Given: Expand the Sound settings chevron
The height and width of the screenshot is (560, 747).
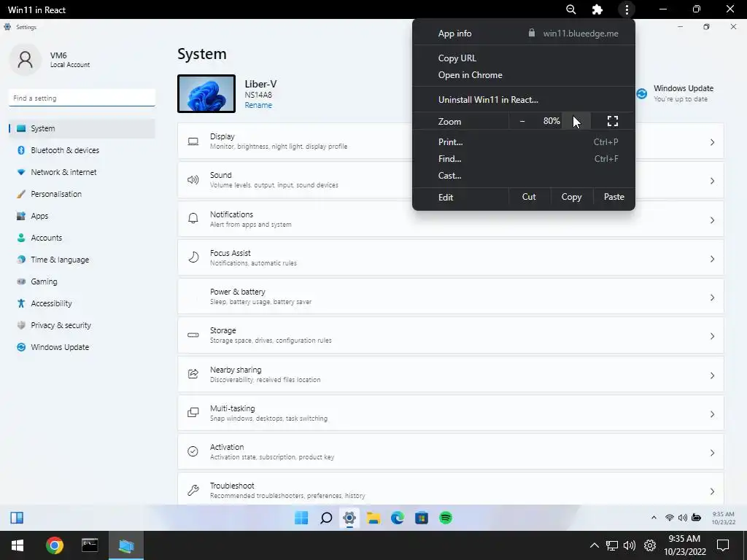Looking at the screenshot, I should click(712, 181).
